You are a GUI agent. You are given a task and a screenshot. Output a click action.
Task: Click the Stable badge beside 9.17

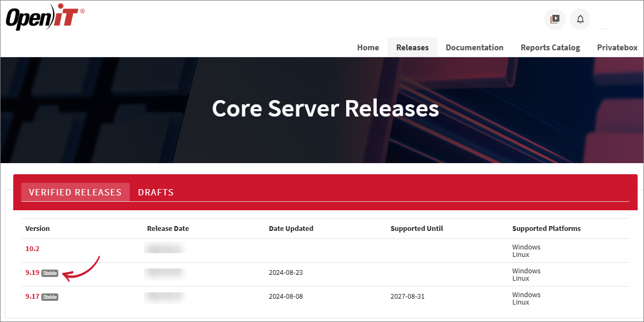[x=50, y=297]
